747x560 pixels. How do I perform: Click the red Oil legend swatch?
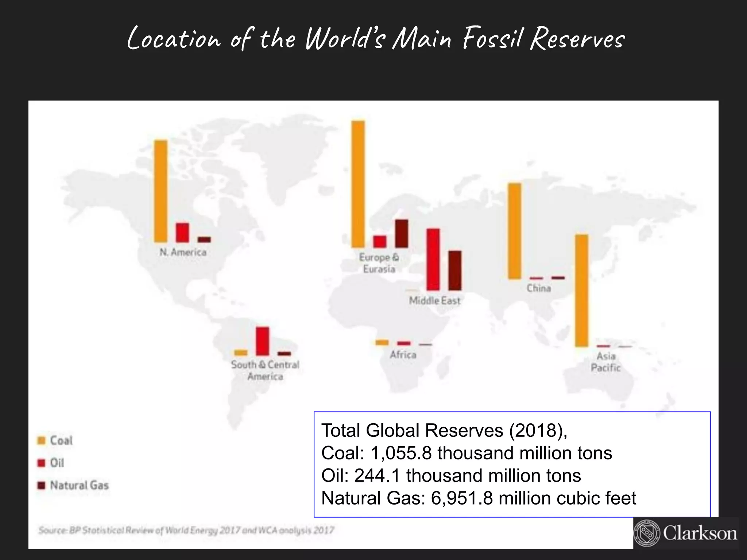click(x=42, y=463)
